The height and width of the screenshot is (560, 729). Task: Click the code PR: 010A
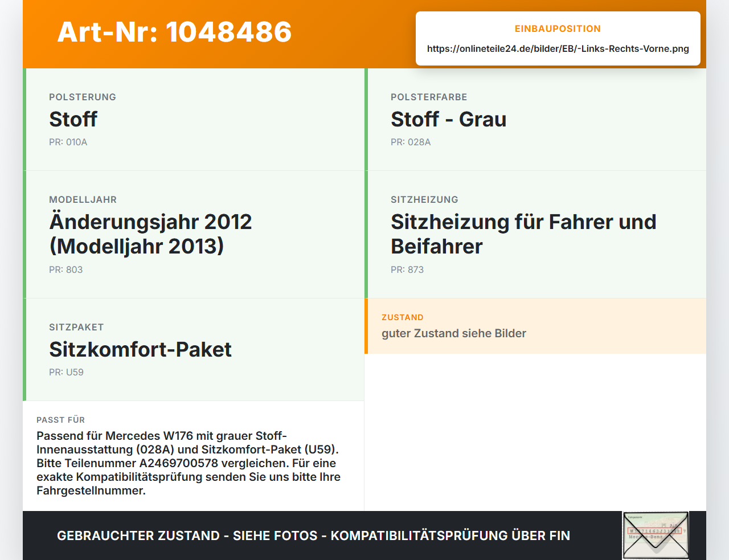(68, 142)
